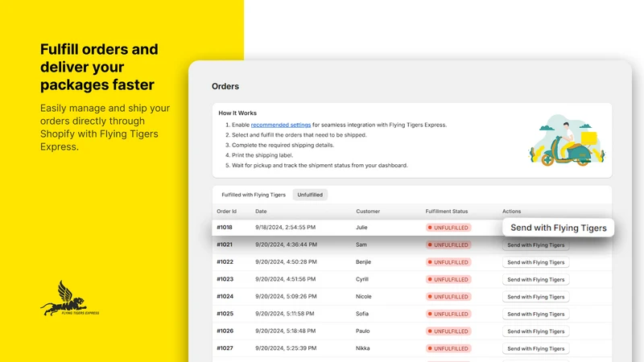This screenshot has height=362, width=644.
Task: Click step 5 Wait for pickup text
Action: [320, 166]
